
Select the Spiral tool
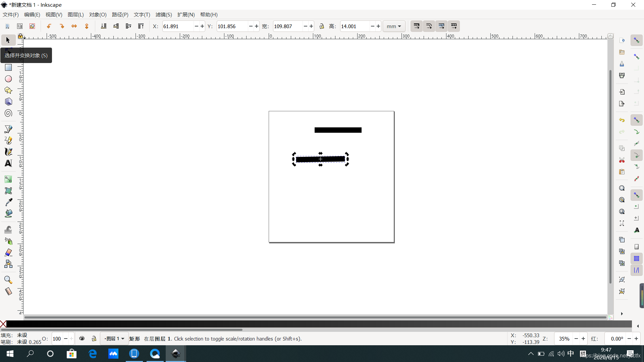click(8, 113)
